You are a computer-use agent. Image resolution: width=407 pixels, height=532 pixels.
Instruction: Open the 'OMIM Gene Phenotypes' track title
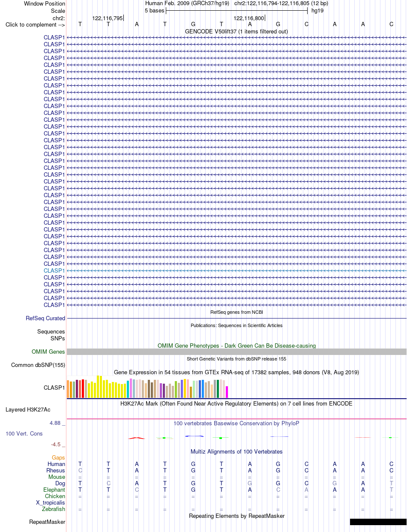(236, 346)
